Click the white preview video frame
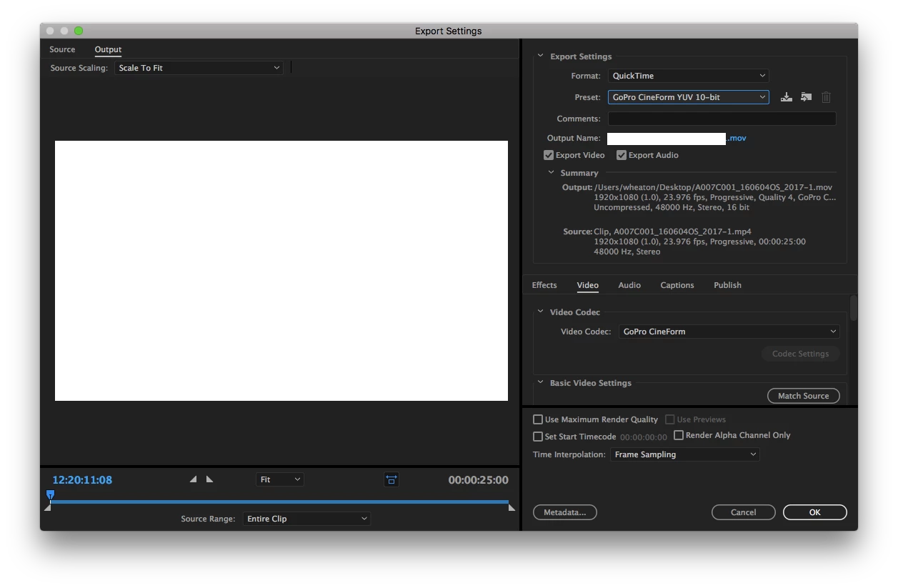This screenshot has height=588, width=898. [281, 271]
